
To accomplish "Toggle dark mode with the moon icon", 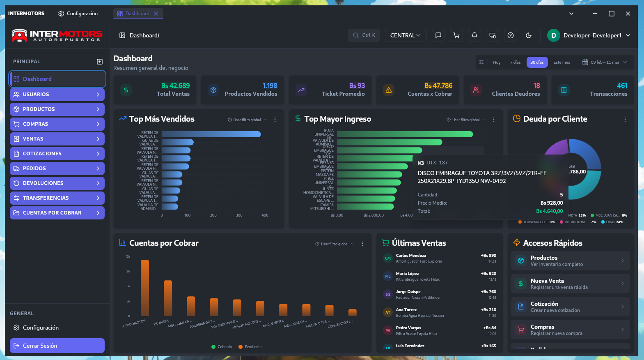I will click(528, 35).
